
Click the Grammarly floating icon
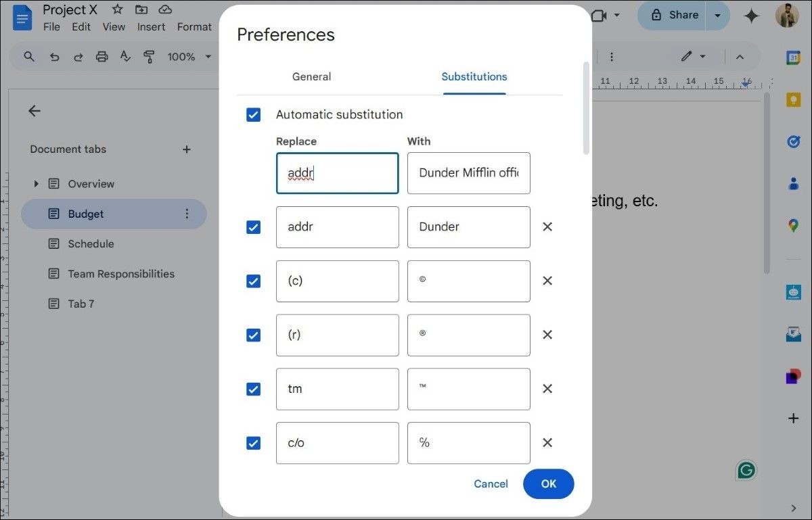point(746,470)
